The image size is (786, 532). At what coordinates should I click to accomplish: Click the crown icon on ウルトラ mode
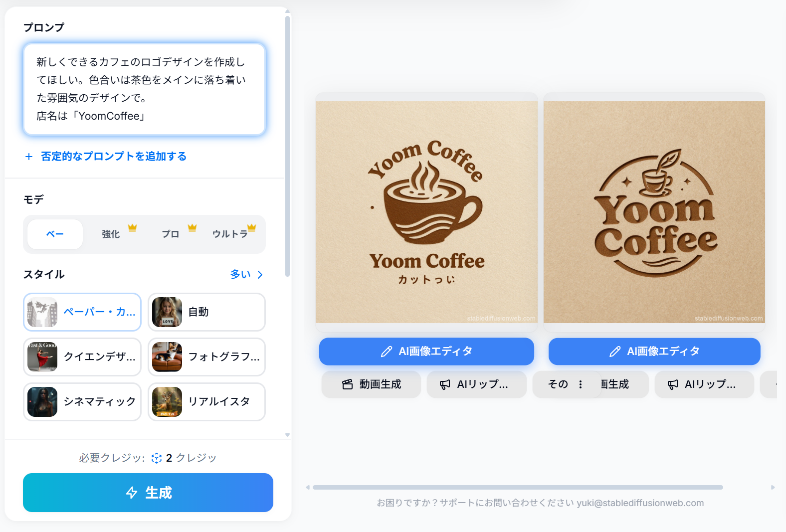[x=251, y=227]
